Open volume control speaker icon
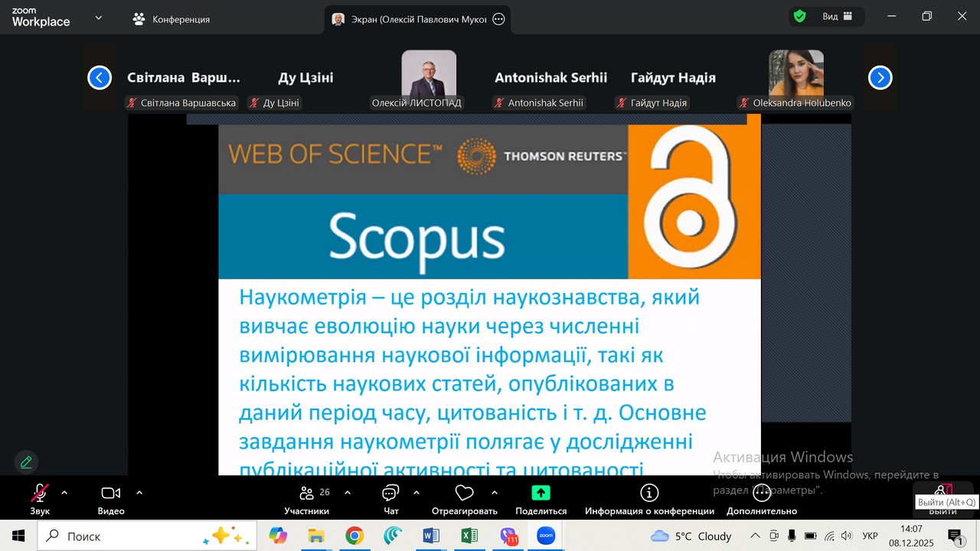Viewport: 980px width, 551px height. click(x=847, y=536)
